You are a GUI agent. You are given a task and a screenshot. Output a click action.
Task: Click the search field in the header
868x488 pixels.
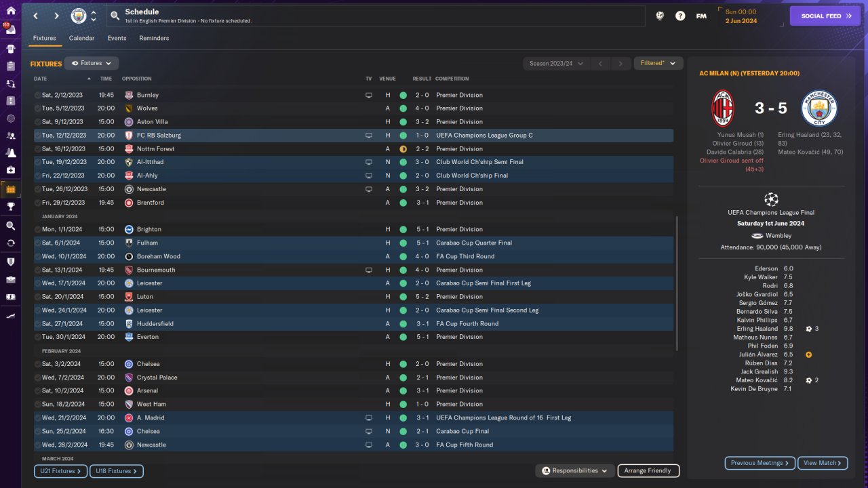point(376,16)
